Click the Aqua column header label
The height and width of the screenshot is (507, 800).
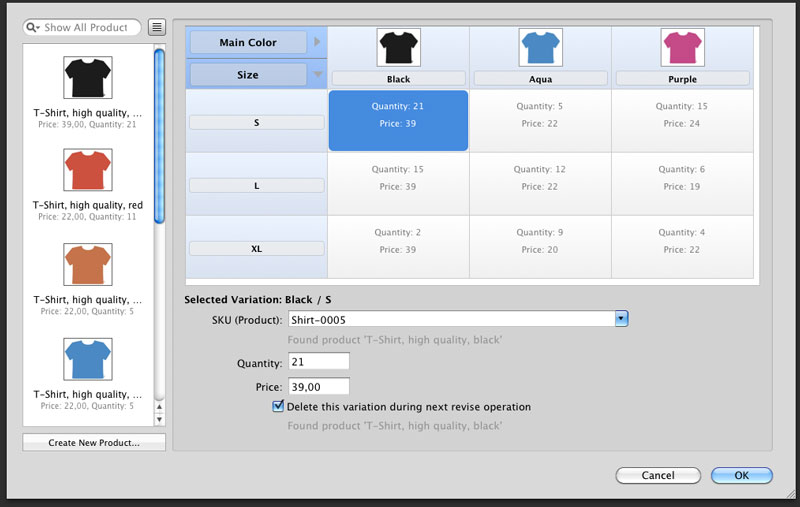pyautogui.click(x=540, y=79)
